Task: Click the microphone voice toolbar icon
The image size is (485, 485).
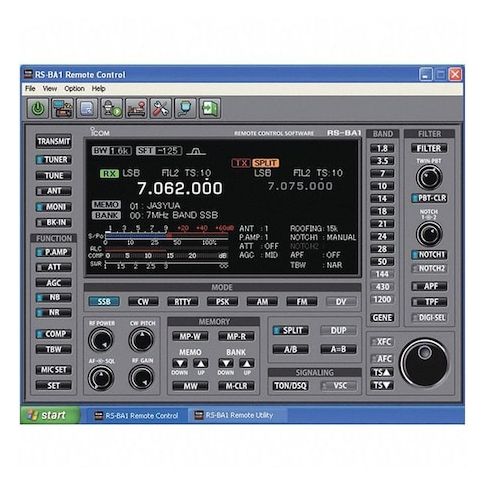Action: click(185, 108)
